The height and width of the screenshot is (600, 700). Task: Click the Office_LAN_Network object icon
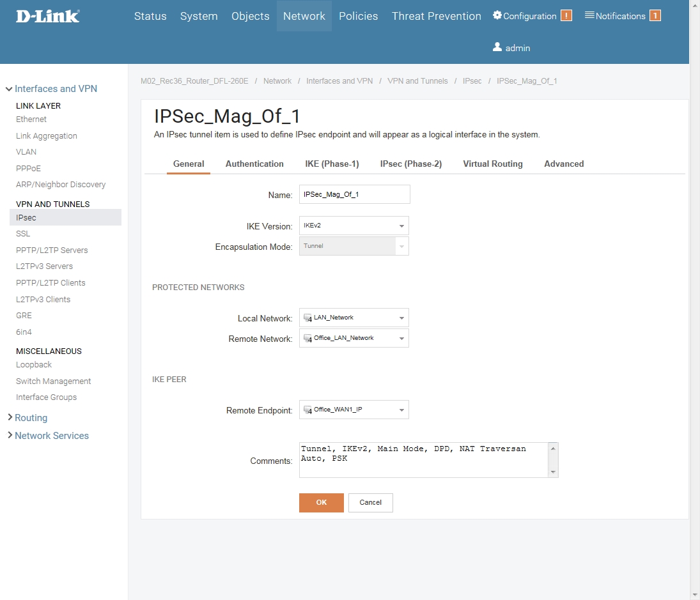(x=307, y=339)
